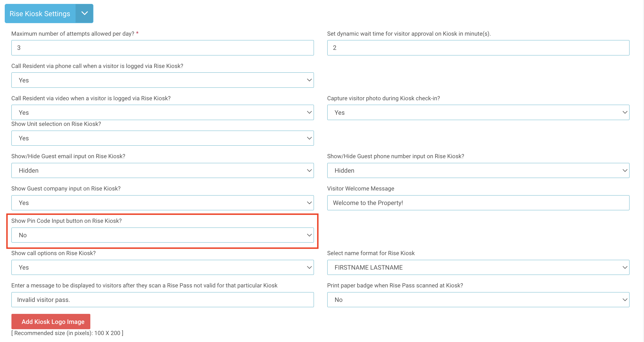Click Add Kiosk Logo Image button
This screenshot has width=644, height=342.
51,321
